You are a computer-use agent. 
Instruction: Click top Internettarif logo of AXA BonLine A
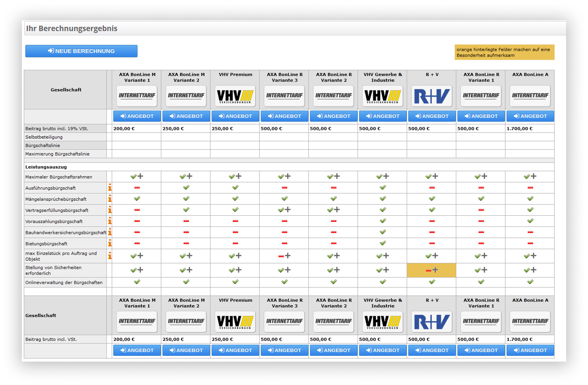pos(530,96)
